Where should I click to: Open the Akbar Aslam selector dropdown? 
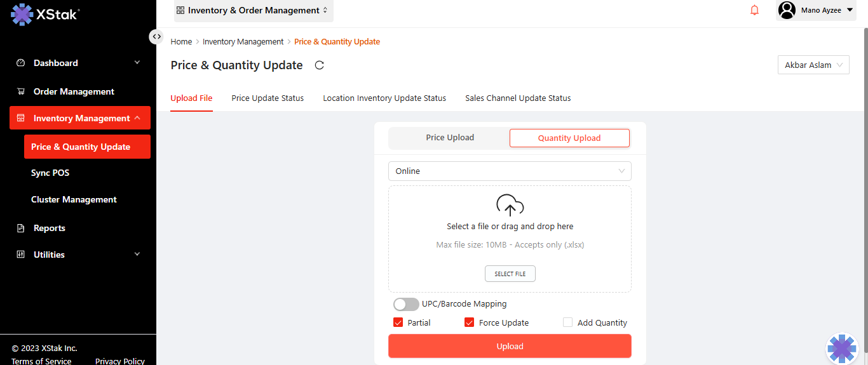point(813,65)
